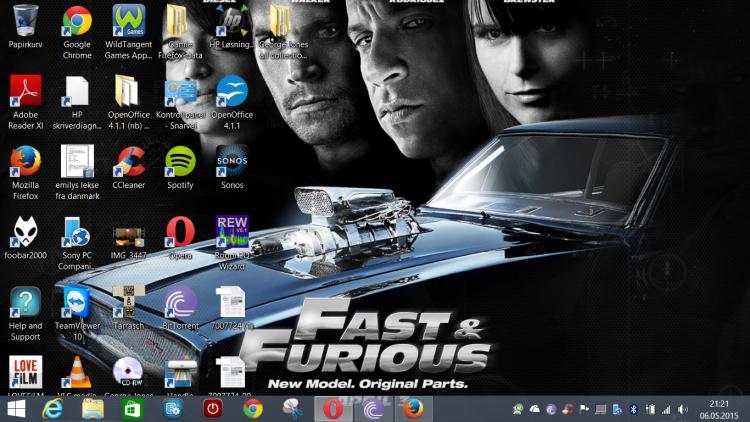Open BitTorrent desktop shortcut
This screenshot has height=422, width=750.
click(180, 301)
